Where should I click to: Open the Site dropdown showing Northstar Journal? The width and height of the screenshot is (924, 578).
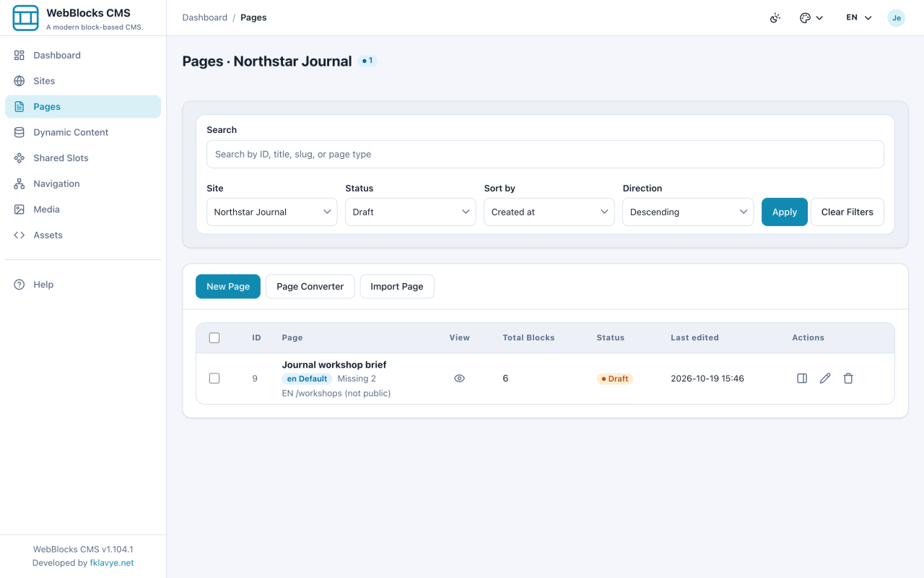coord(271,212)
